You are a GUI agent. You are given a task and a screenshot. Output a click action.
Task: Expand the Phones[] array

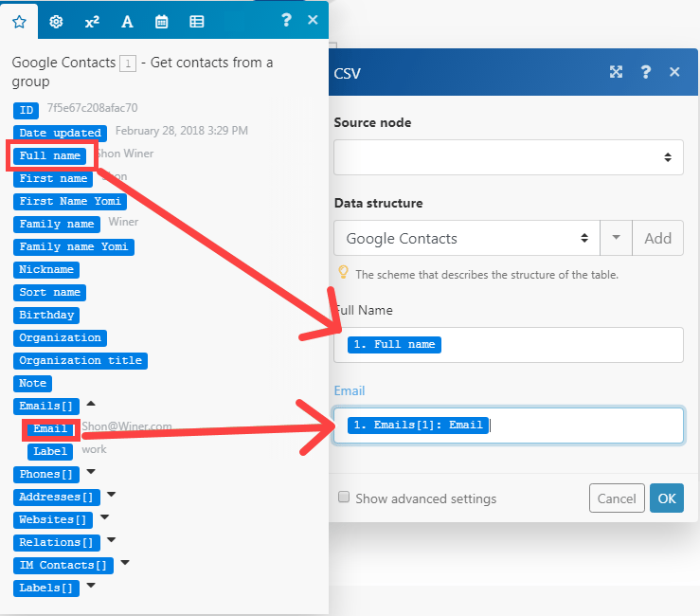tap(91, 472)
